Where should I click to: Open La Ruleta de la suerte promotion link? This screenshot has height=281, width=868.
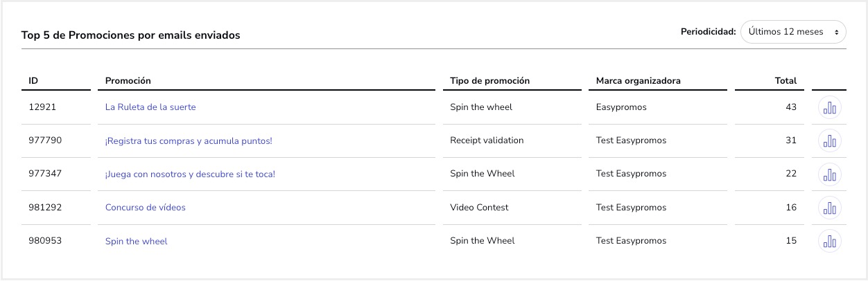tap(150, 107)
